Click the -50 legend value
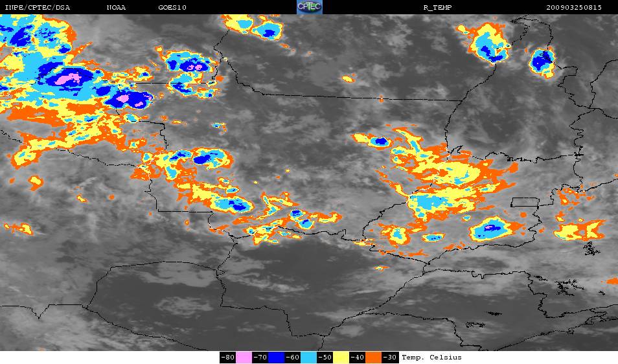The image size is (618, 364). pos(325,358)
